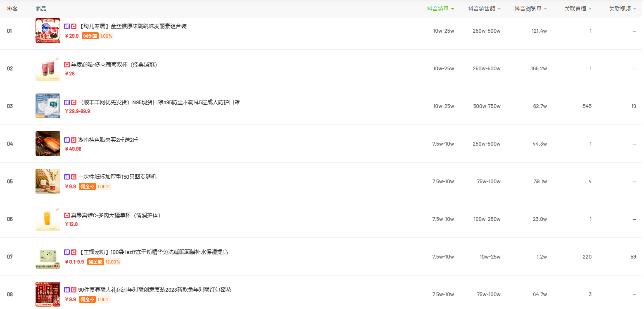
Task: Click views value 165.2w
Action: 539,69
